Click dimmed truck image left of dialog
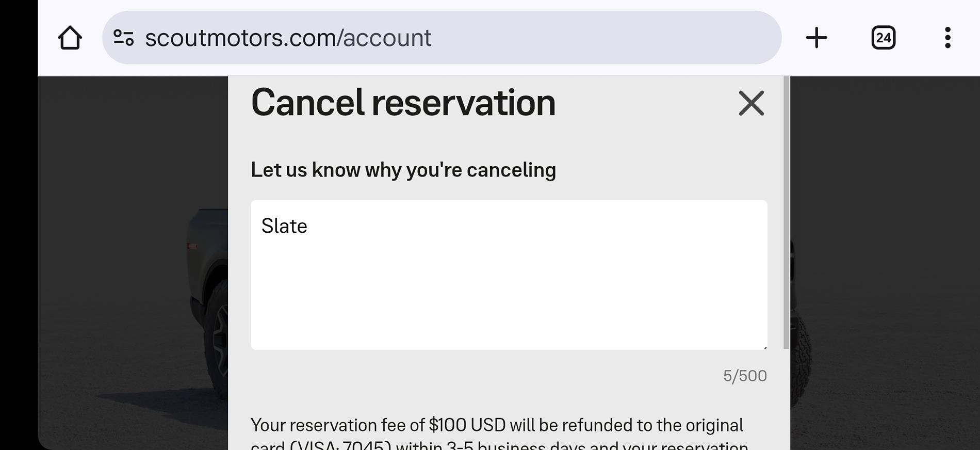The height and width of the screenshot is (450, 980). [x=207, y=299]
